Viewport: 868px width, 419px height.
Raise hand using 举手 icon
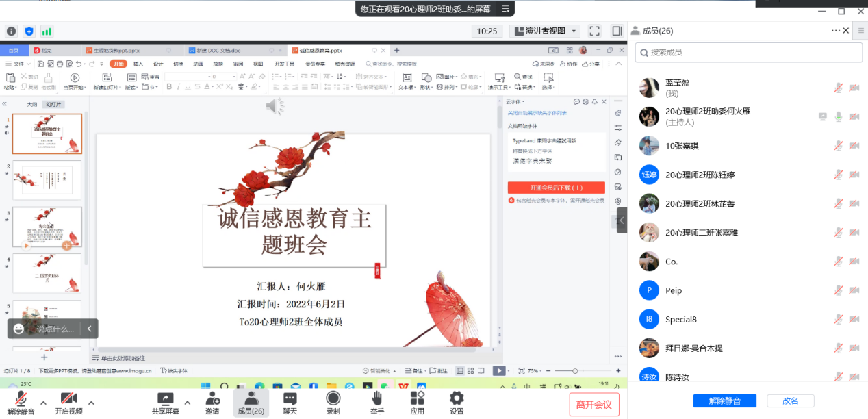[377, 399]
